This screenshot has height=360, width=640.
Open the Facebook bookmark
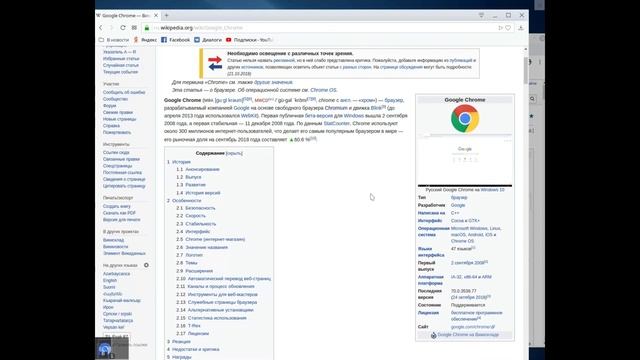click(176, 40)
